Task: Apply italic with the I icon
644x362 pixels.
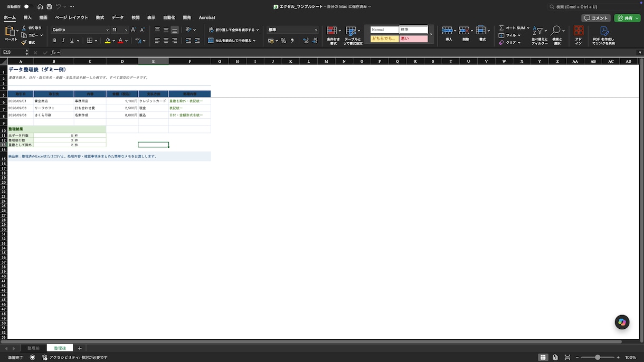Action: point(63,41)
